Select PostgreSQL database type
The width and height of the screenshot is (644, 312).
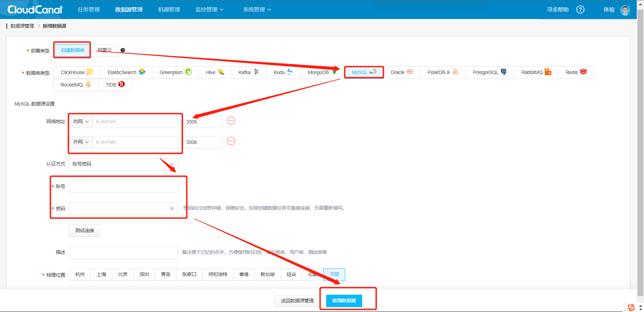coord(490,72)
